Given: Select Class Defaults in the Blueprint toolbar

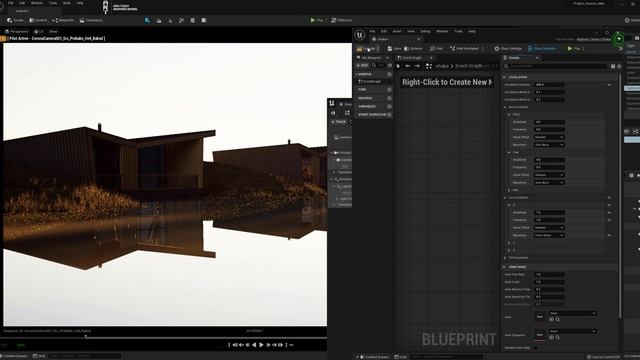Looking at the screenshot, I should [542, 49].
